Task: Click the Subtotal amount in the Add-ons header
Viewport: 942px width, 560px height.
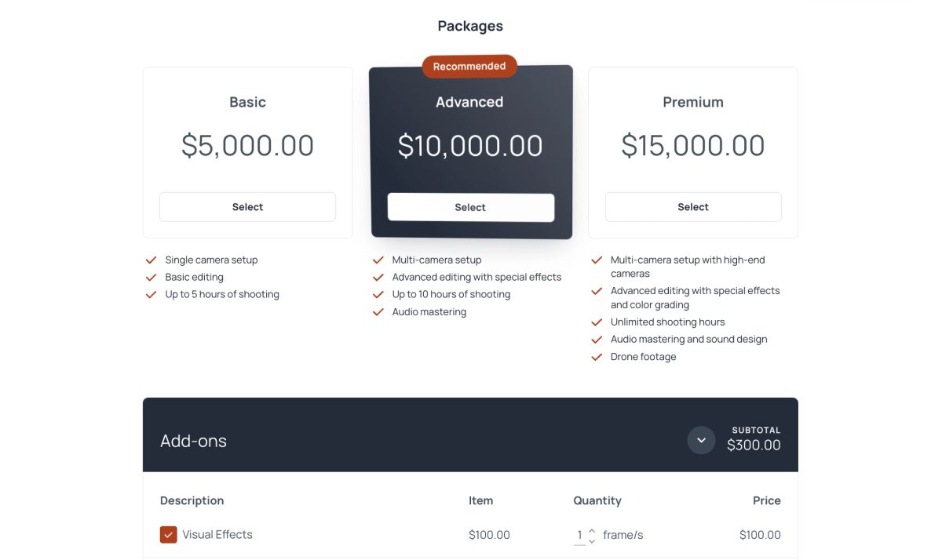Action: coord(754,445)
